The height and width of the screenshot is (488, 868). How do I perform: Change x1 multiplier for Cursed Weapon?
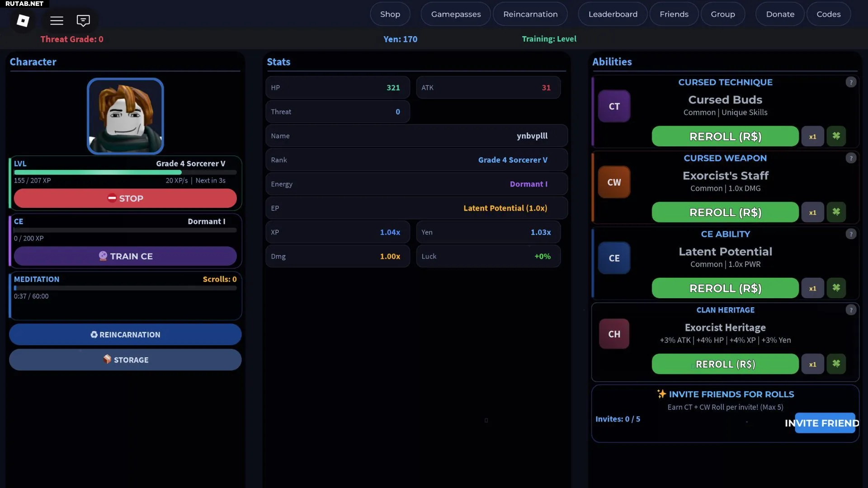point(812,212)
